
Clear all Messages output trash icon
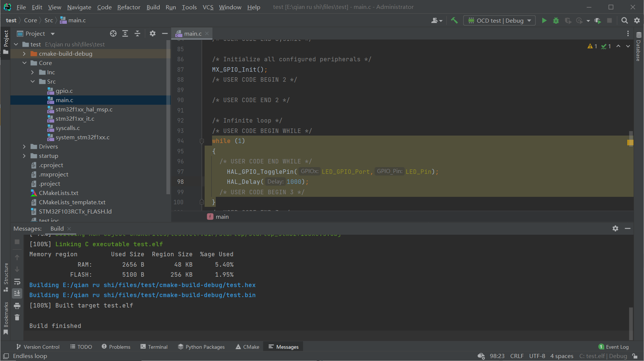(17, 317)
